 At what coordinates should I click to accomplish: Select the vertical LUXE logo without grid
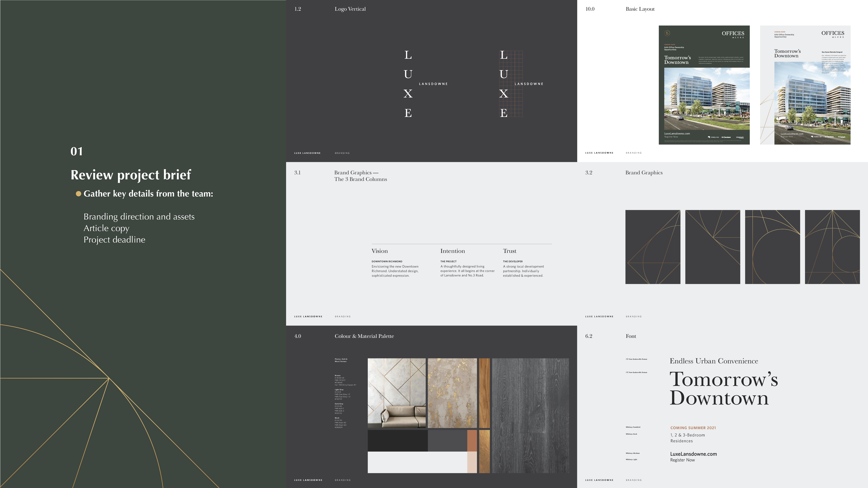click(425, 84)
